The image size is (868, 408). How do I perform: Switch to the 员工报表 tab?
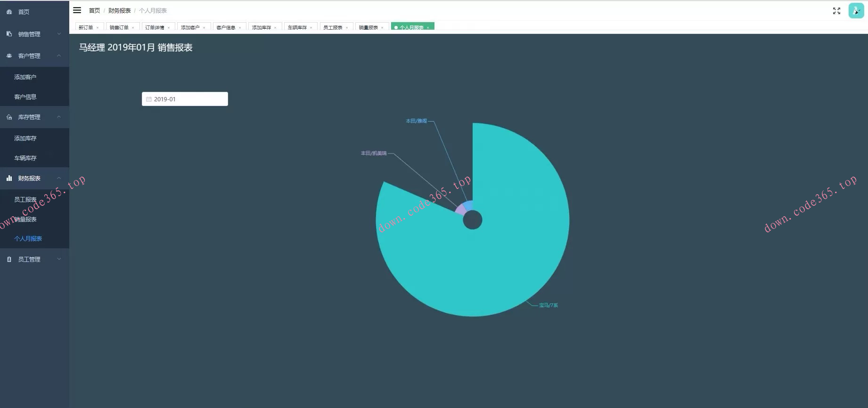click(333, 28)
